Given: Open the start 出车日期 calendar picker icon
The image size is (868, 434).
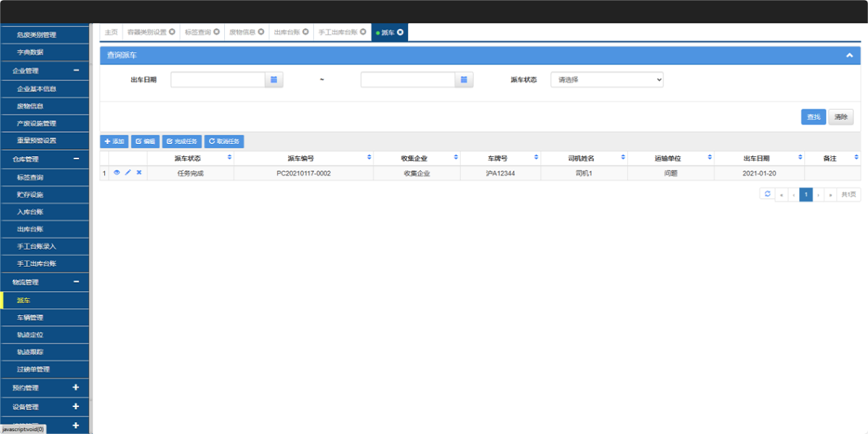Looking at the screenshot, I should 274,80.
